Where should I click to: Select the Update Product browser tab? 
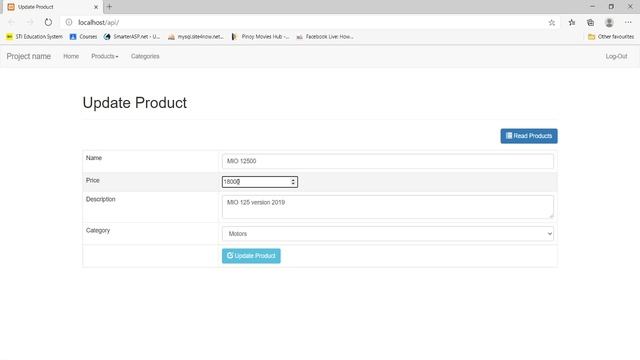click(52, 7)
